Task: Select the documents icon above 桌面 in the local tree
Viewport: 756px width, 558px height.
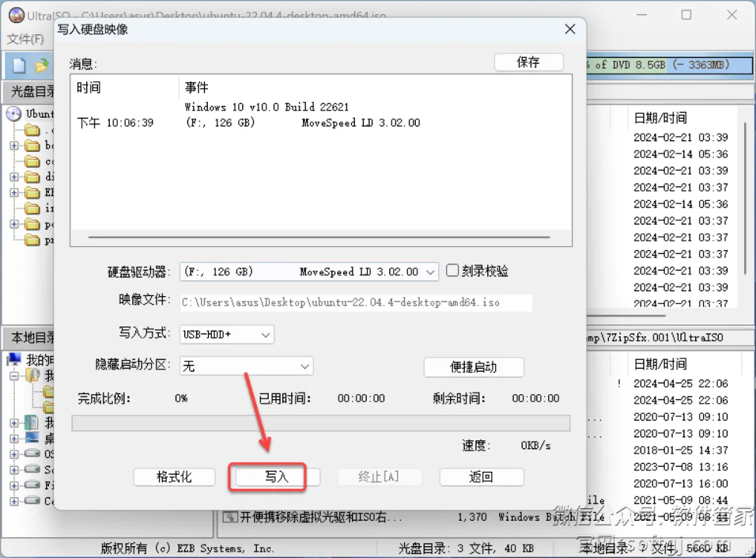Action: coord(31,422)
